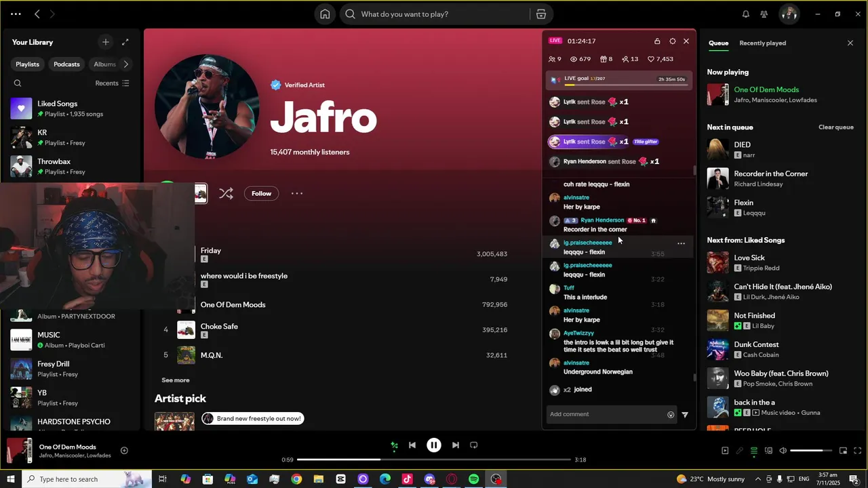Create a playlist with the plus icon
Screen dimensions: 868x488
click(x=105, y=42)
